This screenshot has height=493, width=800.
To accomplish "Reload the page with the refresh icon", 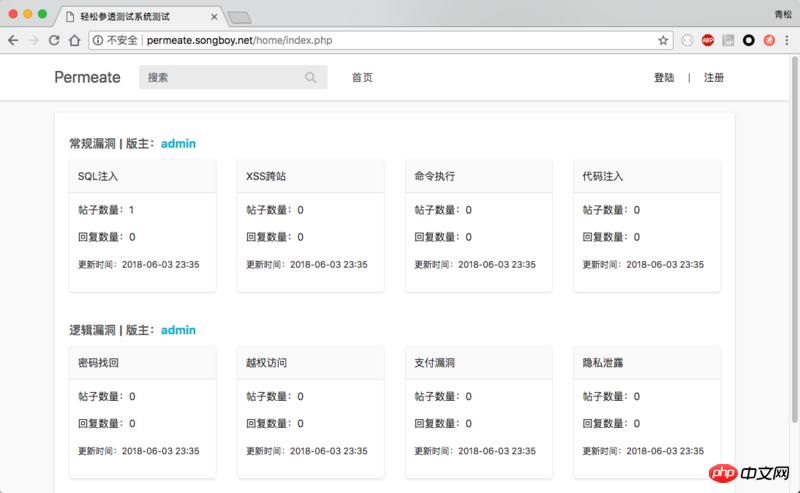I will (54, 40).
